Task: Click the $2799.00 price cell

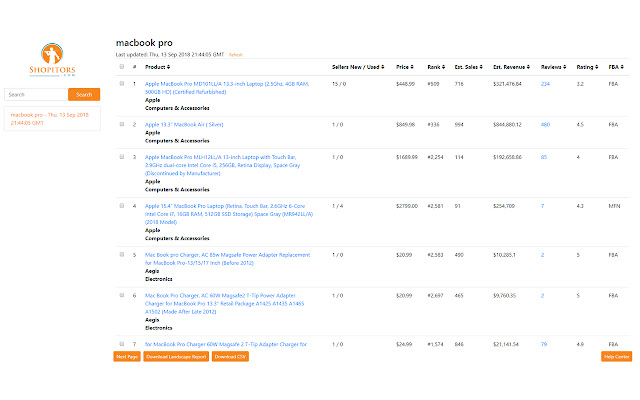Action: point(407,206)
